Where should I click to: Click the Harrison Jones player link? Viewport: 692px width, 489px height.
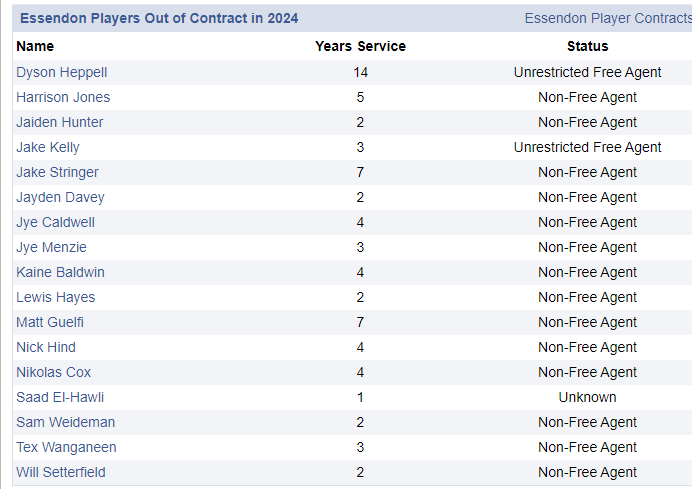coord(63,97)
